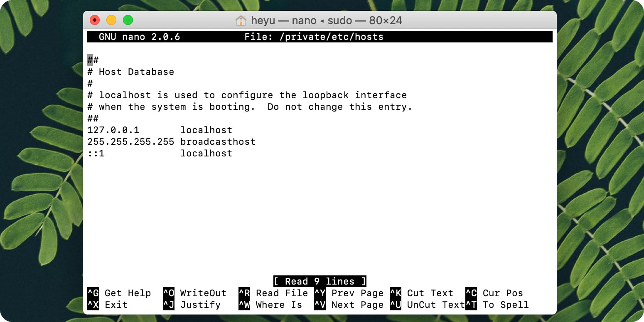Click the '^T To Spell' shortcut
644x322 pixels.
tap(497, 305)
